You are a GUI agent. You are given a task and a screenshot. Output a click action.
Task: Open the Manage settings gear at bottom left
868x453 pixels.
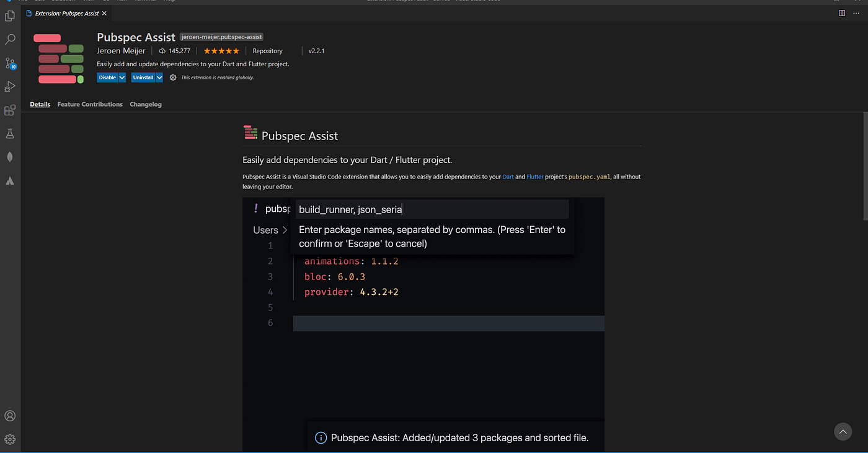click(x=9, y=439)
